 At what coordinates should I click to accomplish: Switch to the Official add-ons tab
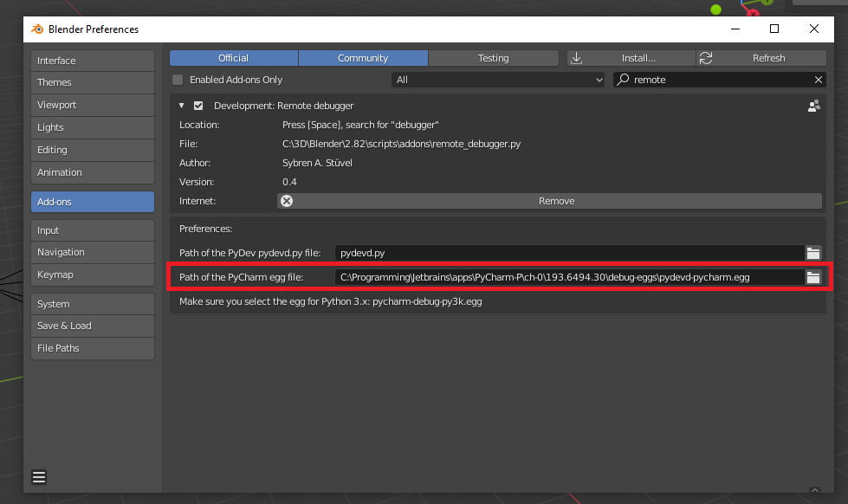pos(233,58)
